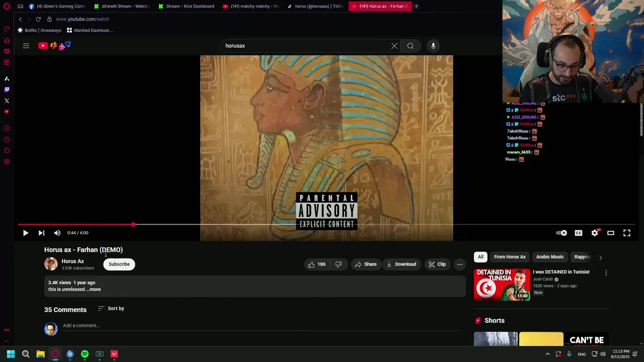Open Windows Start menu
The width and height of the screenshot is (644, 362).
(11, 354)
